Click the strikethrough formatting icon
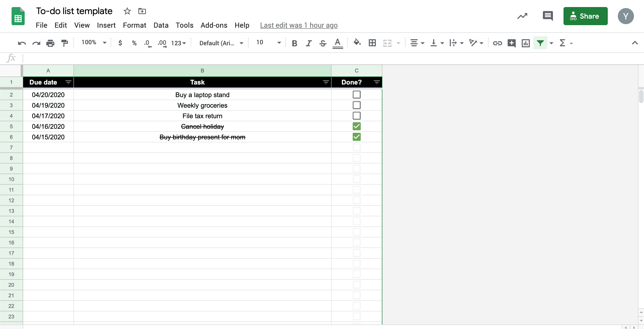644x329 pixels. (323, 43)
